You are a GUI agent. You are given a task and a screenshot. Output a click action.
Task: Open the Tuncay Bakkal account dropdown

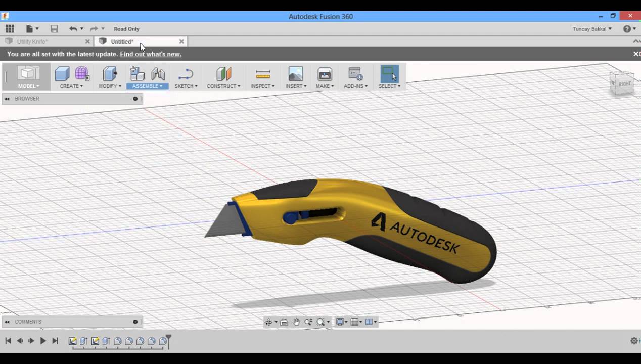(x=592, y=29)
